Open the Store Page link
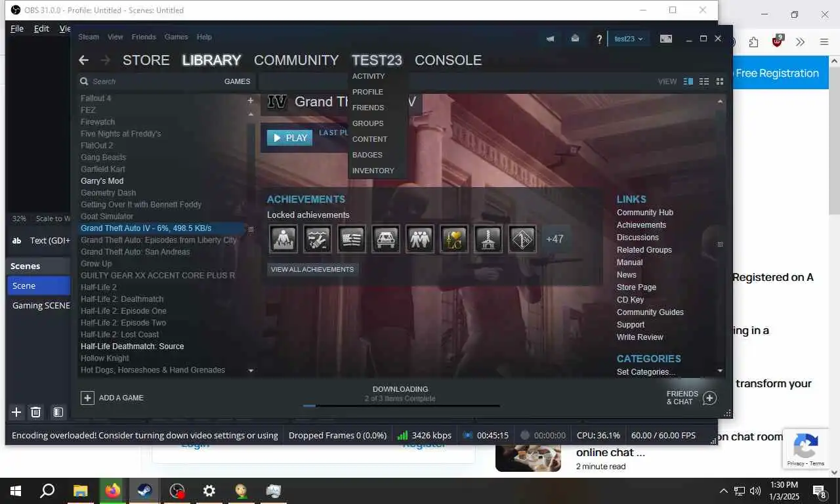 click(x=637, y=287)
